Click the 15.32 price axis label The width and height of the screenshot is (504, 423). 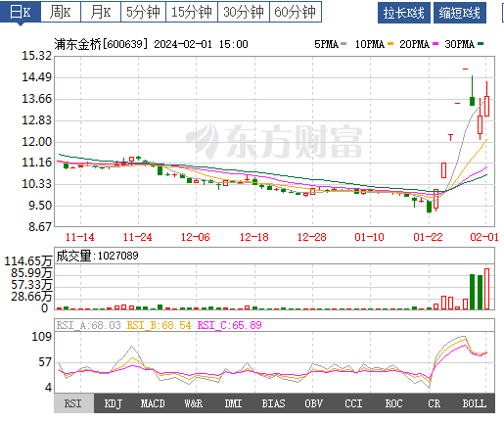click(x=36, y=56)
